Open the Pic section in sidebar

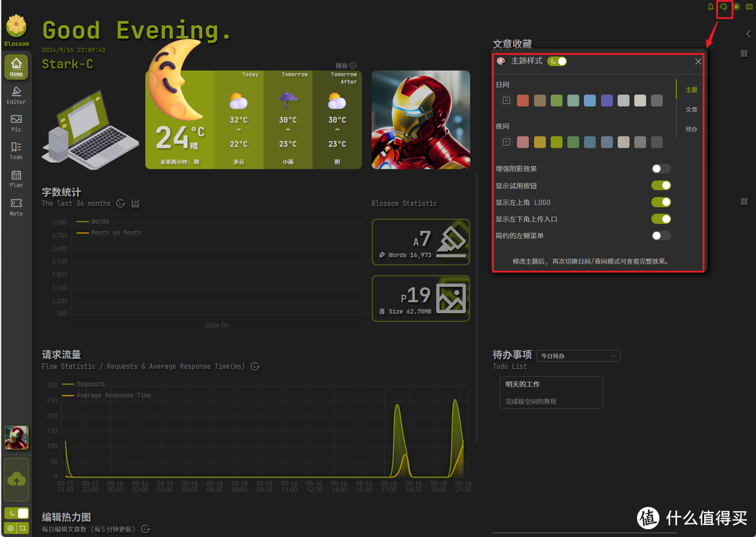[16, 123]
